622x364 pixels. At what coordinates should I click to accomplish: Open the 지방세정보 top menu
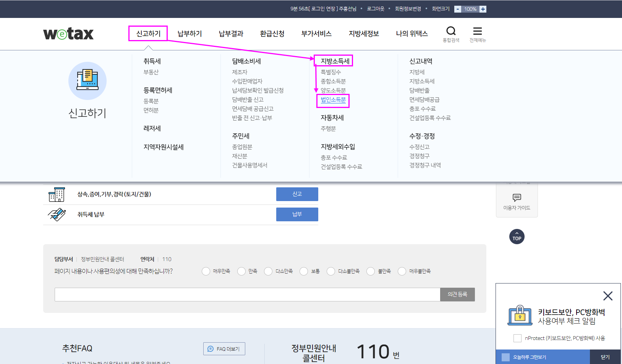tap(364, 34)
